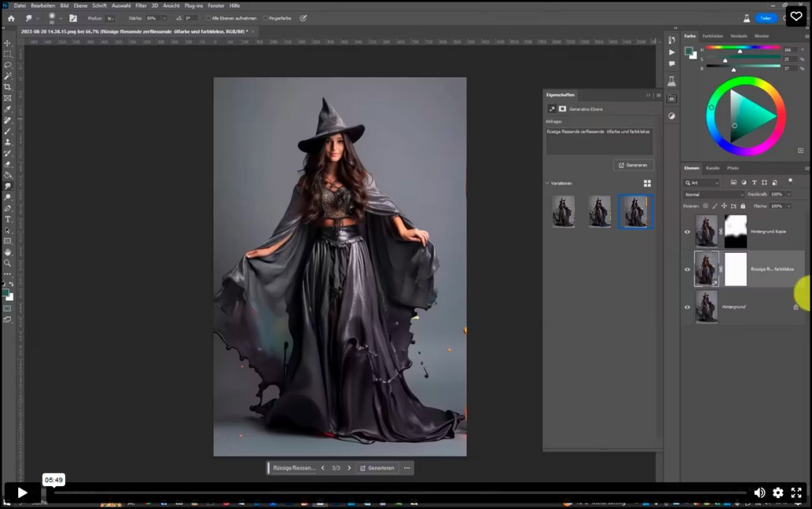Collapse the Variationen section
The image size is (812, 509).
coord(547,183)
